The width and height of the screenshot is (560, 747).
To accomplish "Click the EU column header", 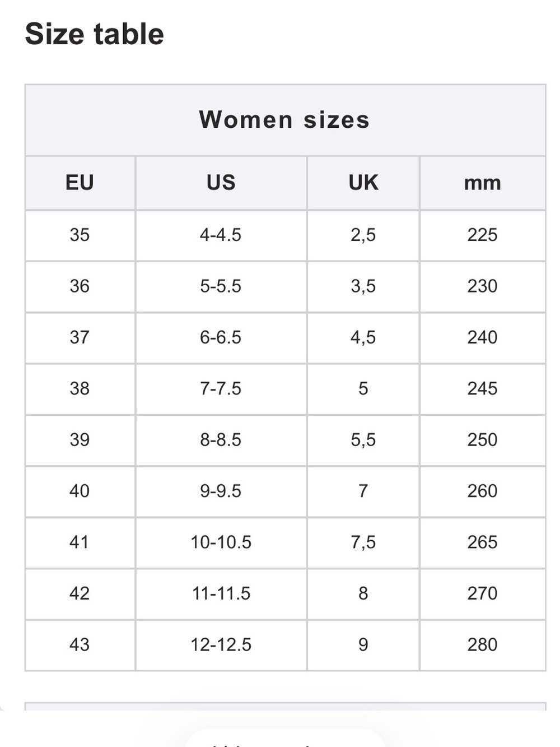I will 80,183.
